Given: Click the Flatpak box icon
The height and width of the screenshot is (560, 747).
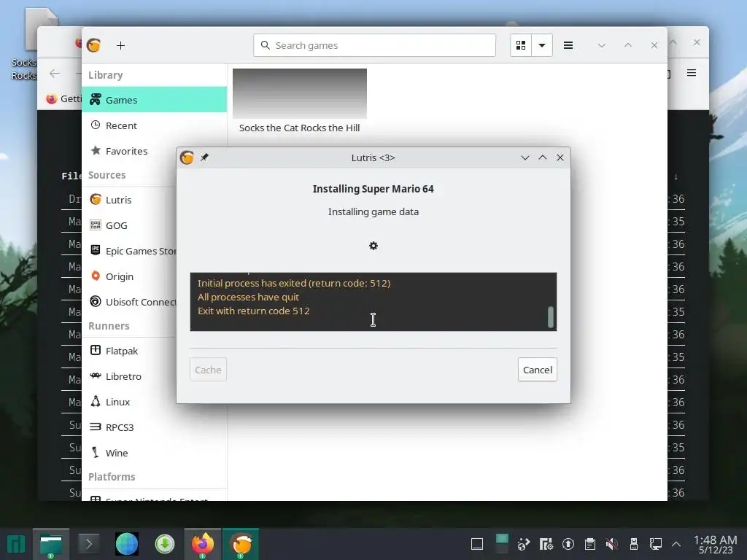Looking at the screenshot, I should tap(96, 350).
